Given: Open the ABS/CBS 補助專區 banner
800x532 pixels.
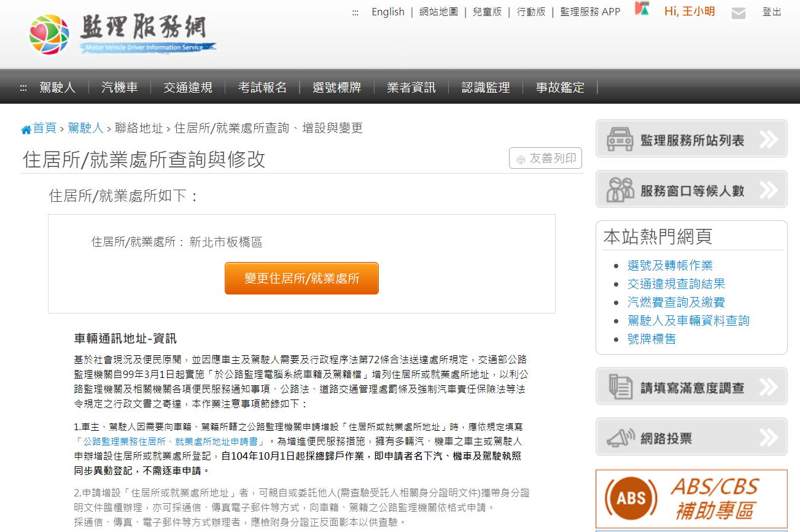Looking at the screenshot, I should [x=691, y=499].
